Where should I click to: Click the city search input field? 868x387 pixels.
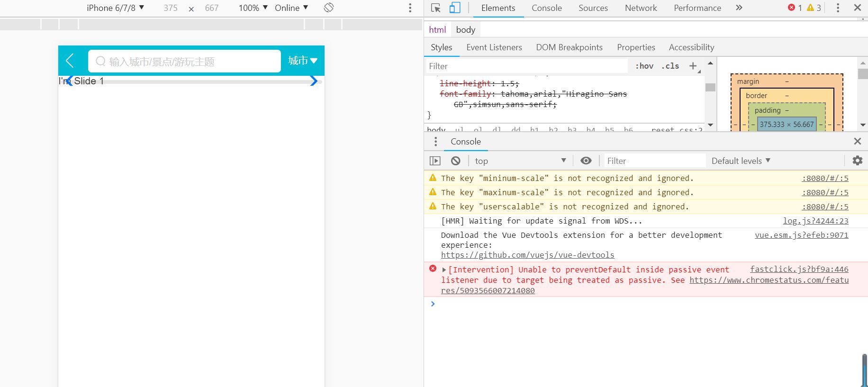[x=184, y=61]
